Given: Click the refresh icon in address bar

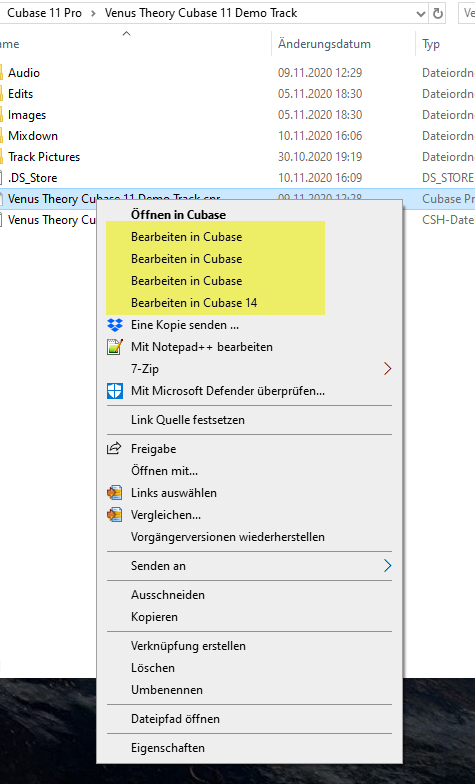Looking at the screenshot, I should click(x=438, y=14).
